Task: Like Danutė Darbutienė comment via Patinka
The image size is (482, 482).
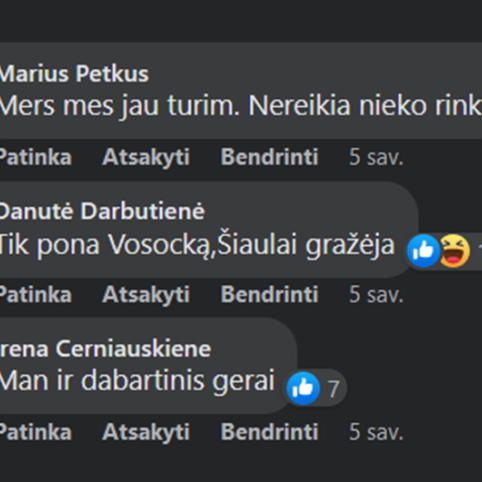Action: [x=36, y=295]
